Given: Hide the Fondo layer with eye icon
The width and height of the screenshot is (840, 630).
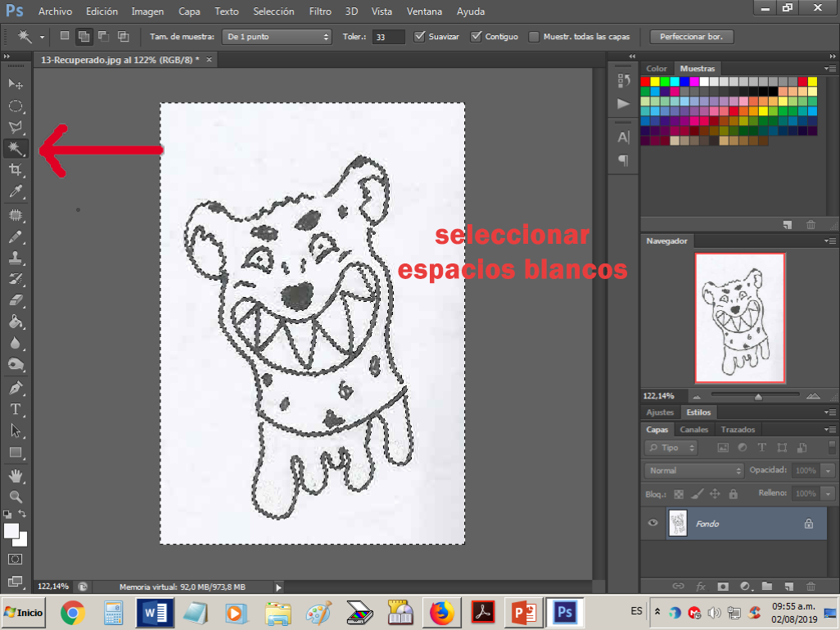Looking at the screenshot, I should pos(653,523).
